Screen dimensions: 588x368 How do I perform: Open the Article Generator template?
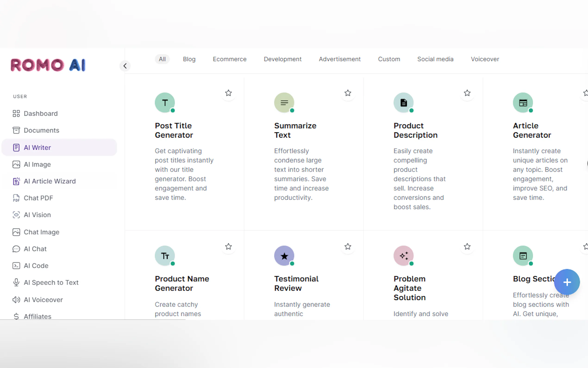pyautogui.click(x=532, y=130)
